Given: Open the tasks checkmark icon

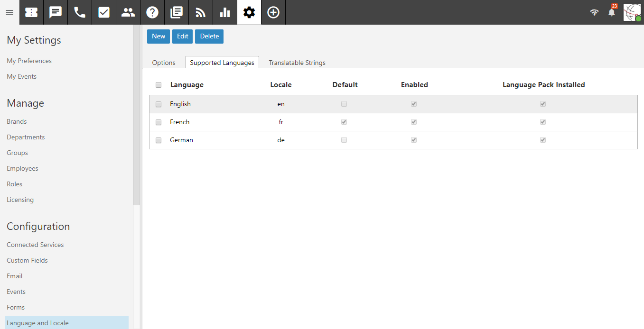Looking at the screenshot, I should [x=104, y=12].
